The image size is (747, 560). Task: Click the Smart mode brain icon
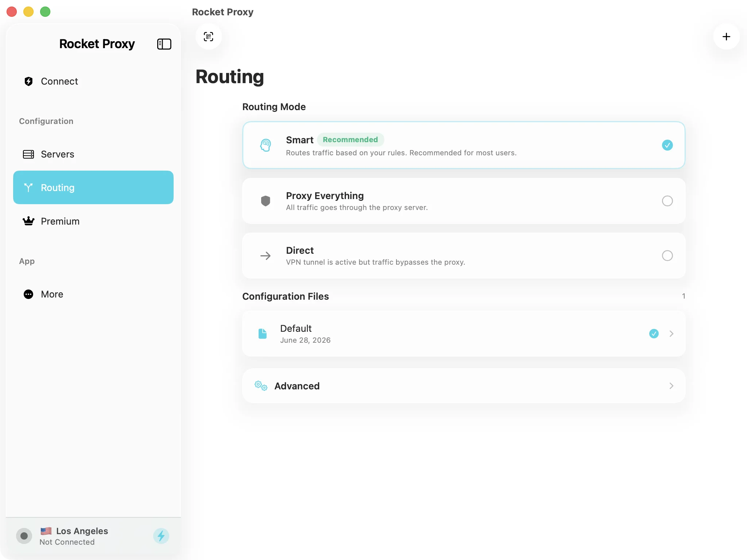coord(266,145)
